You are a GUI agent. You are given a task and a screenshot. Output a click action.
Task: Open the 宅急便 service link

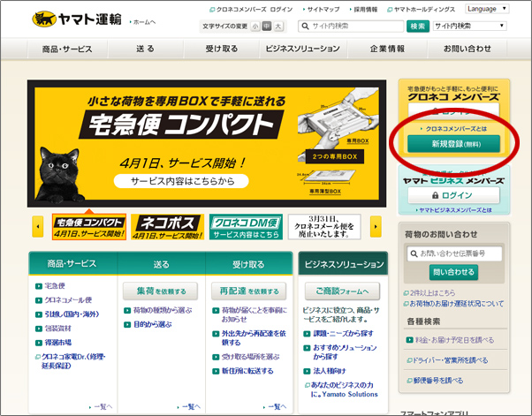(50, 286)
